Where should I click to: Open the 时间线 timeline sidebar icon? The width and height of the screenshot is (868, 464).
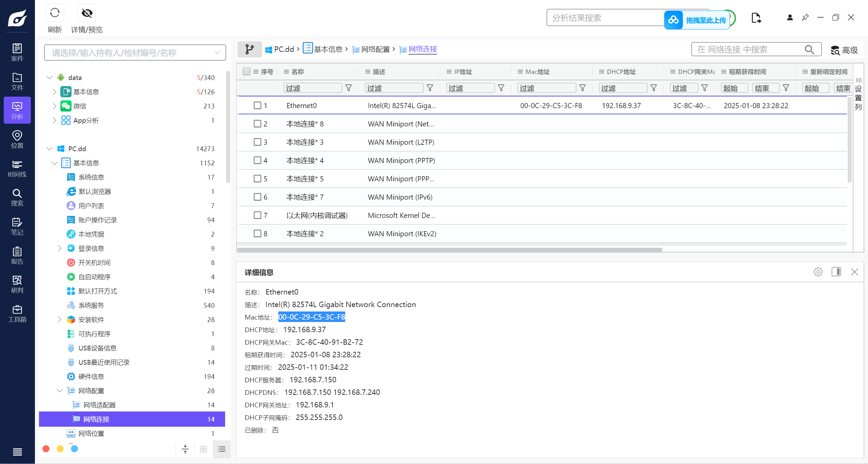pos(17,168)
